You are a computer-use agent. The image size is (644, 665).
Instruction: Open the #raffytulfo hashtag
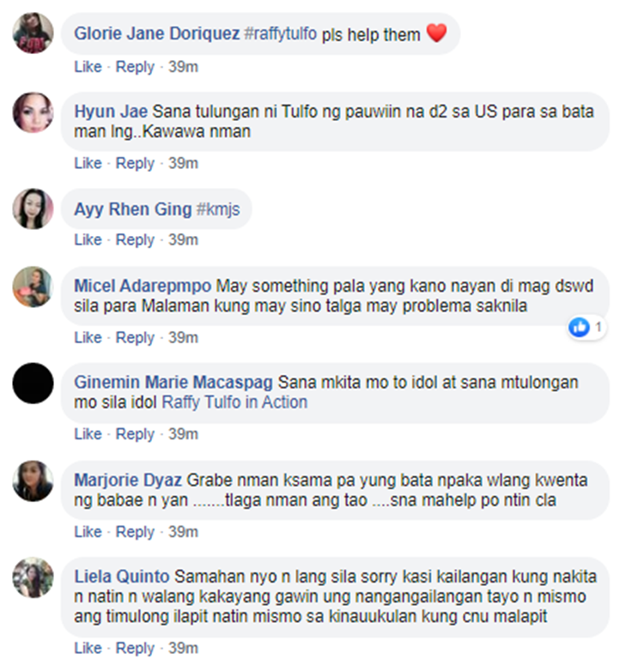(x=280, y=33)
